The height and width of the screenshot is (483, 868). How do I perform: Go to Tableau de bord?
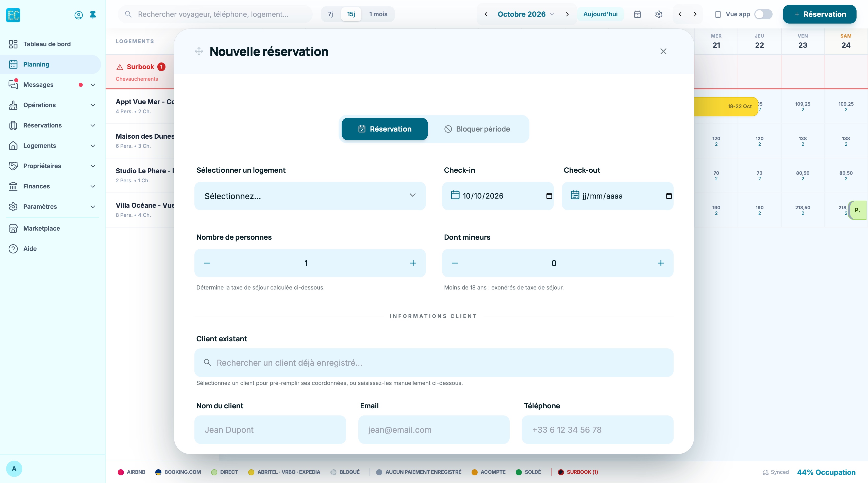coord(51,44)
